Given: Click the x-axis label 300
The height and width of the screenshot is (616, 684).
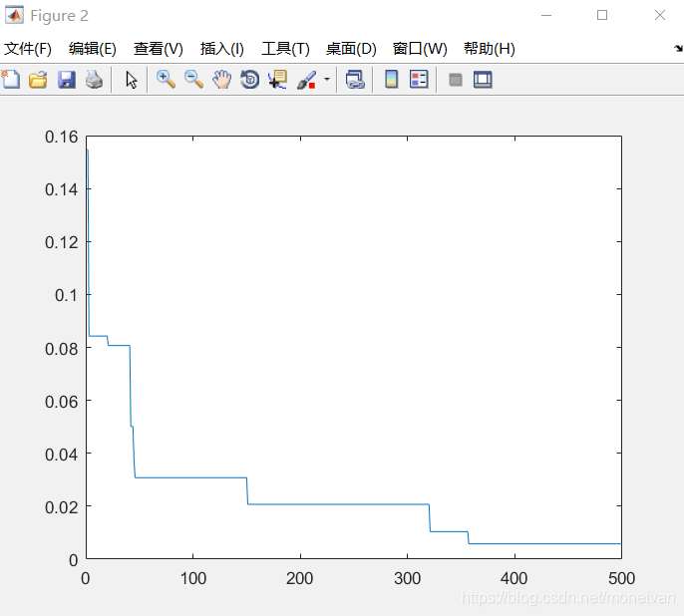Looking at the screenshot, I should (407, 578).
